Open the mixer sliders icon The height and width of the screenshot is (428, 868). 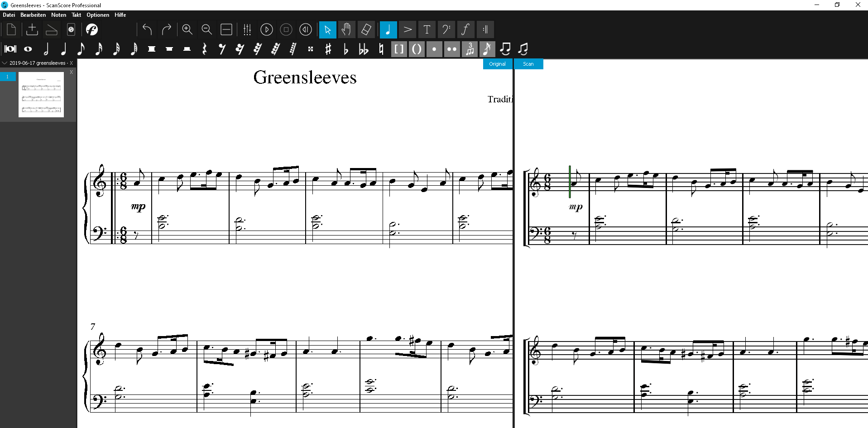[247, 29]
